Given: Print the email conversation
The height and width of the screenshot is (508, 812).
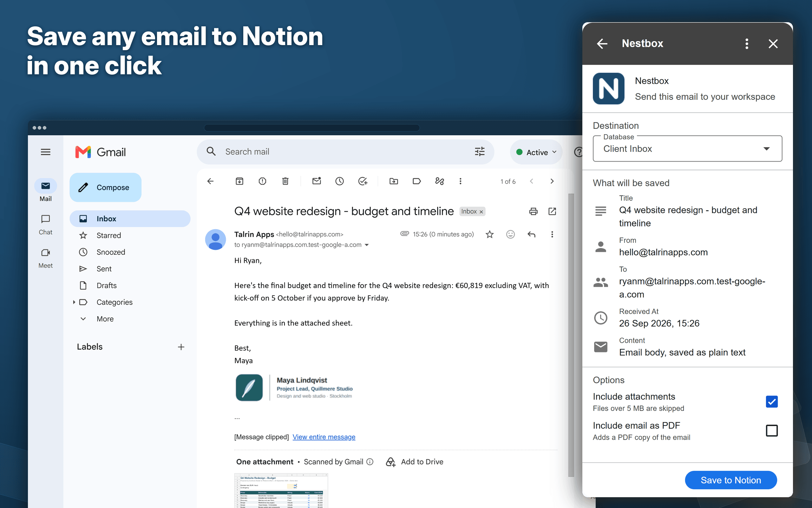Looking at the screenshot, I should pos(533,211).
